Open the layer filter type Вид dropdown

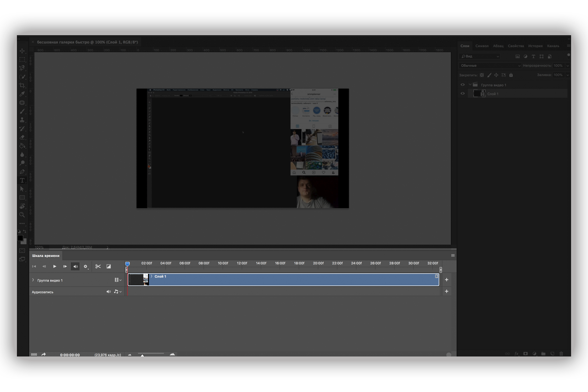pyautogui.click(x=479, y=56)
